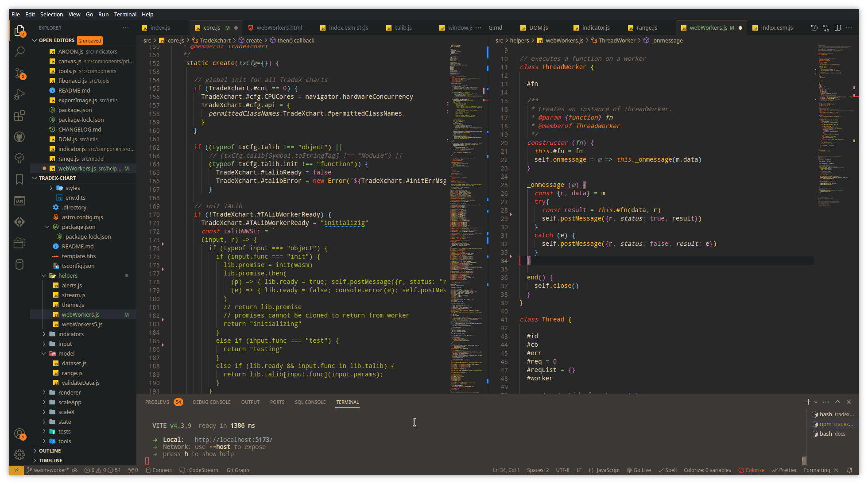
Task: Open Manage gear icon
Action: tap(19, 454)
